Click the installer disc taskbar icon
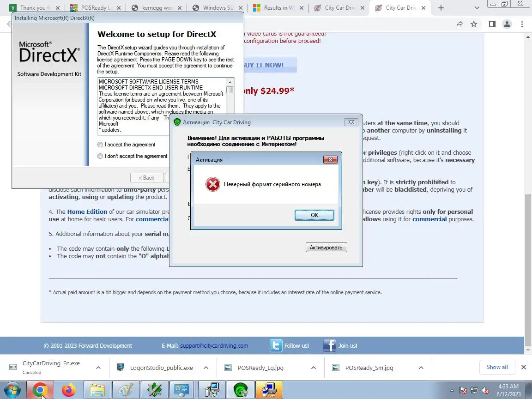The height and width of the screenshot is (399, 532). pos(212,390)
